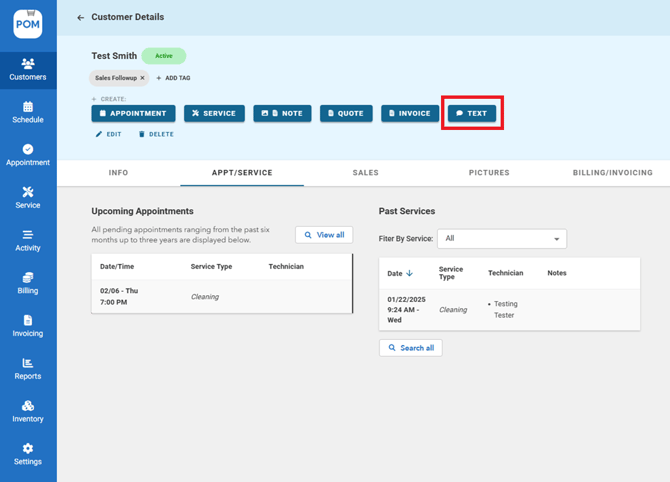The height and width of the screenshot is (482, 670).
Task: Select the 02/06 Cleaning appointment row
Action: [221, 297]
